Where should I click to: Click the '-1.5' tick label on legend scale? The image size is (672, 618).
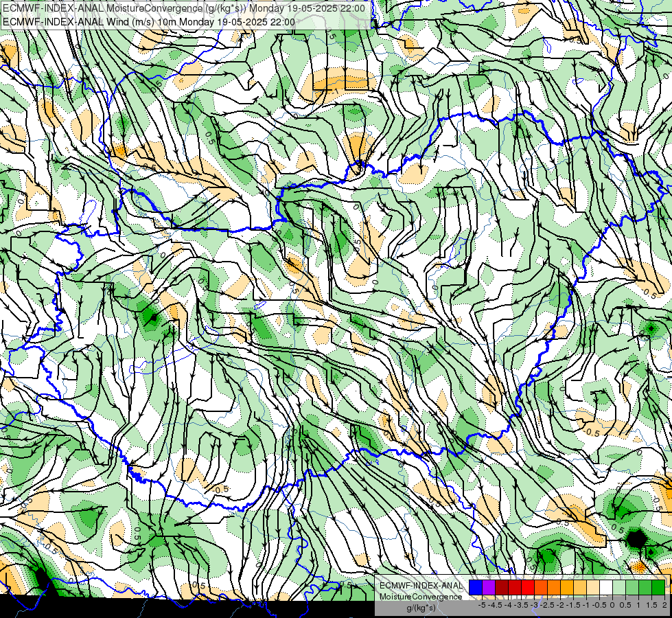tap(573, 605)
